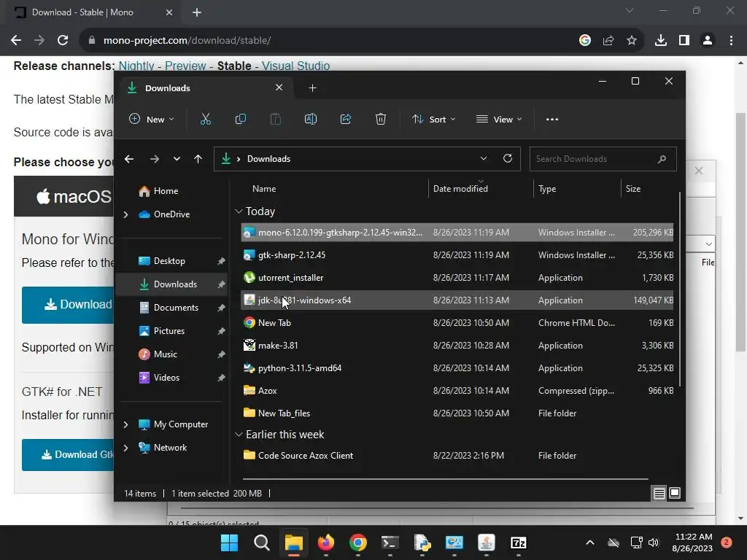Expand My Computer in navigation pane
Image resolution: width=747 pixels, height=560 pixels.
click(125, 424)
